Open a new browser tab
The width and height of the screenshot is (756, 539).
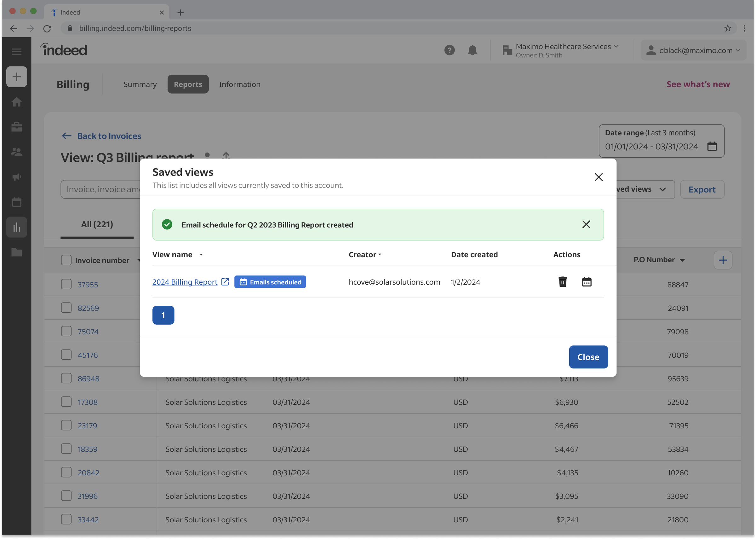tap(180, 13)
